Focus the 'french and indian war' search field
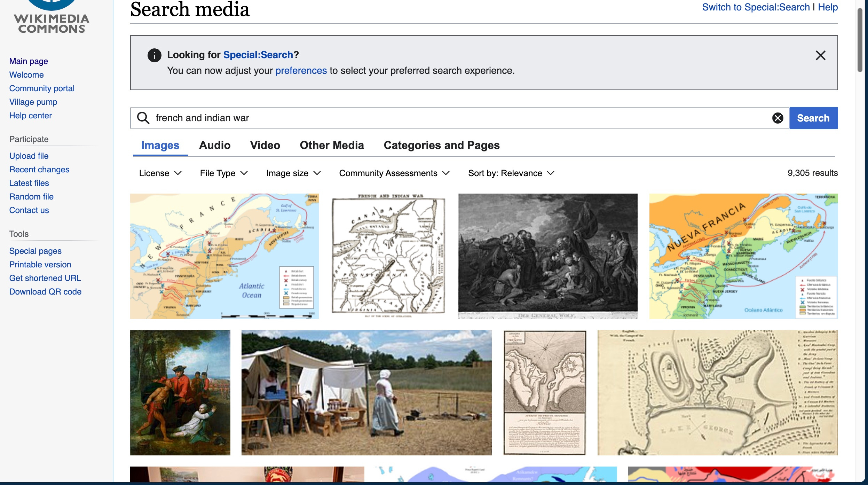Viewport: 868px width, 485px height. coord(459,118)
